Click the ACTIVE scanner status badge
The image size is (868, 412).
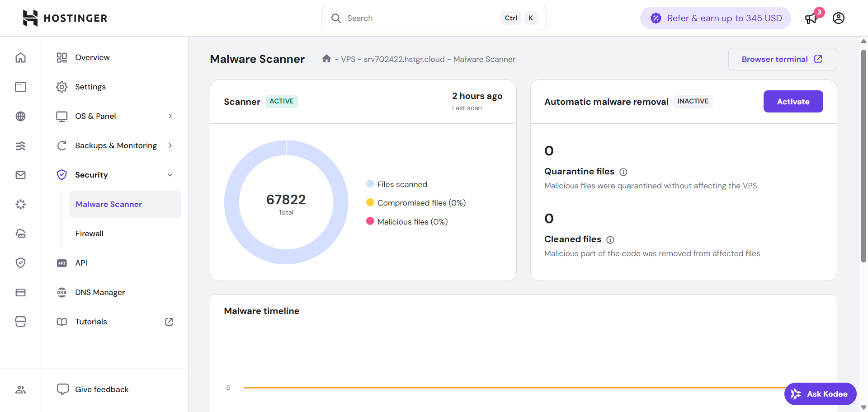click(281, 101)
